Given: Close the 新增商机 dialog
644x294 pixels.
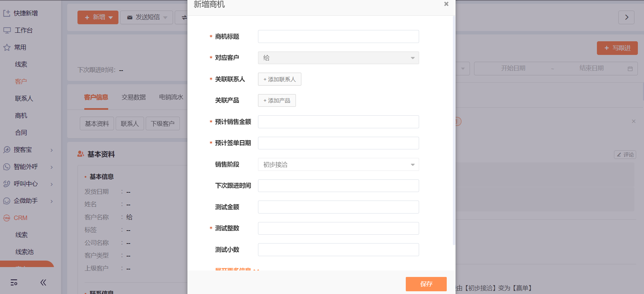Looking at the screenshot, I should click(446, 4).
